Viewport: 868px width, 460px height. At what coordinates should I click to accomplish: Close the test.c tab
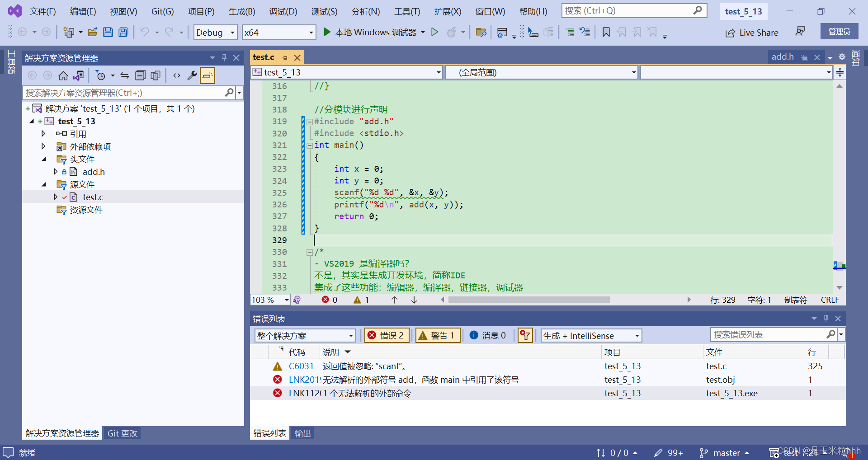pos(297,58)
